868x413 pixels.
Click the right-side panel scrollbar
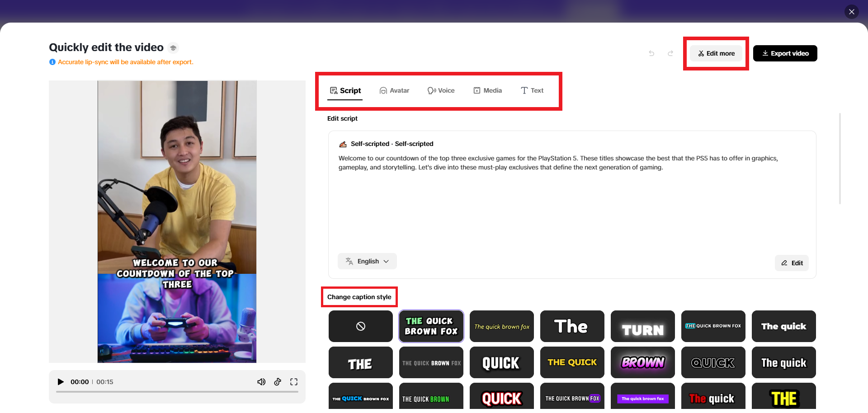pyautogui.click(x=840, y=158)
